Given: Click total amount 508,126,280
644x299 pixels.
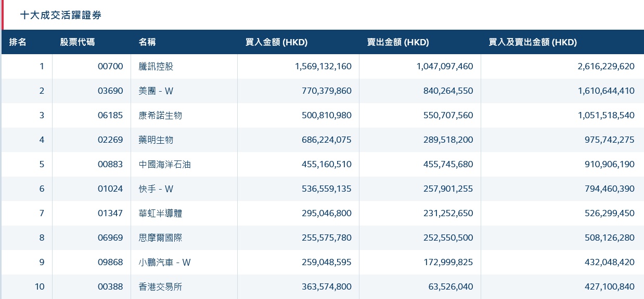Looking at the screenshot, I should [610, 238].
